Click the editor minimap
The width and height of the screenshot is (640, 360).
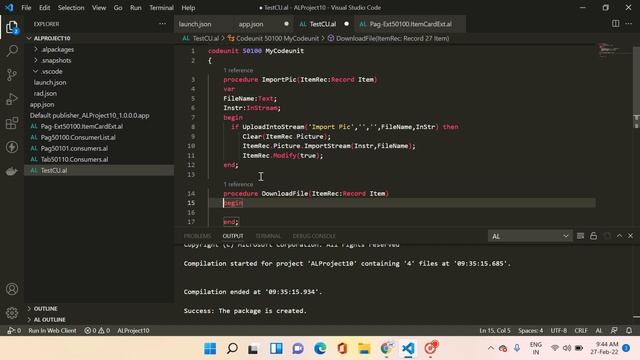click(615, 50)
